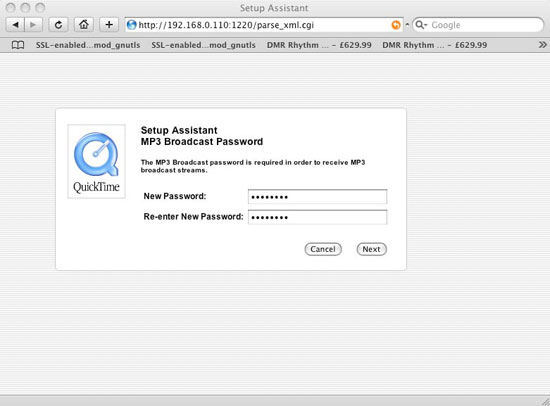The width and height of the screenshot is (550, 406).
Task: Add bookmark with the plus icon
Action: pyautogui.click(x=109, y=25)
